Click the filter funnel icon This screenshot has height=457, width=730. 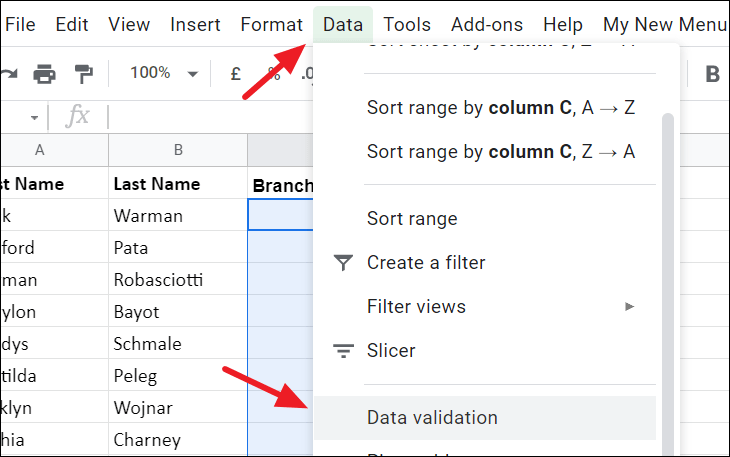pos(343,263)
